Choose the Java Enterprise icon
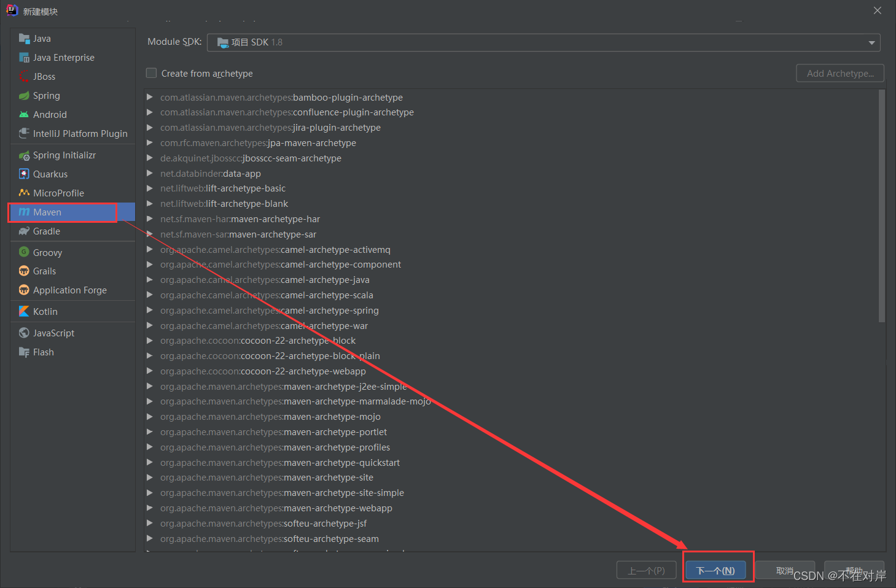This screenshot has height=588, width=896. pyautogui.click(x=24, y=58)
